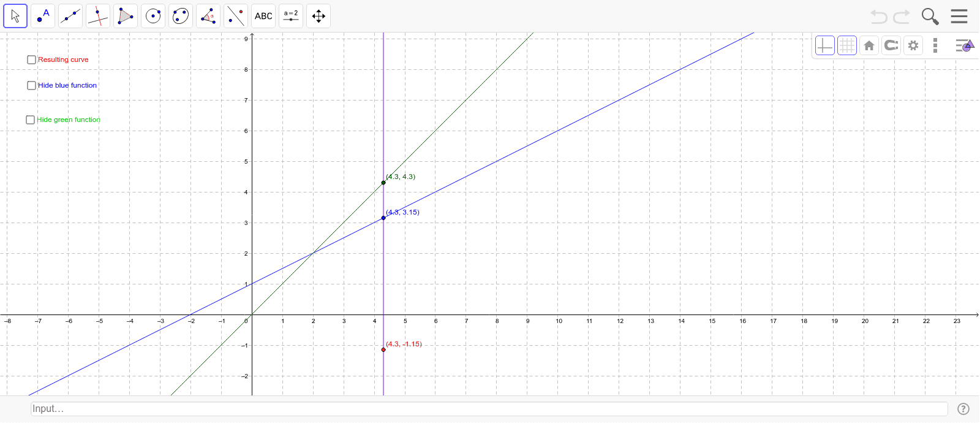Open the main hamburger menu
Viewport: 980px width, 423px height.
tap(959, 16)
